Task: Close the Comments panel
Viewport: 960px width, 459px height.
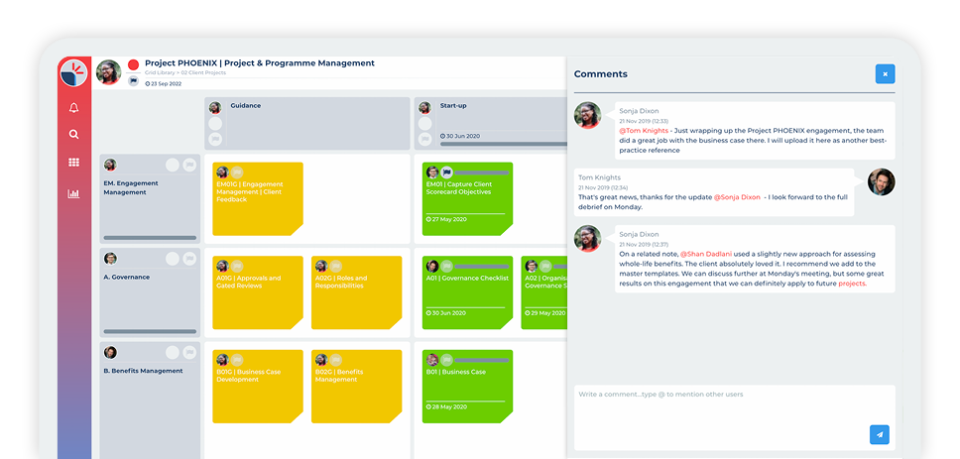Action: [x=885, y=74]
